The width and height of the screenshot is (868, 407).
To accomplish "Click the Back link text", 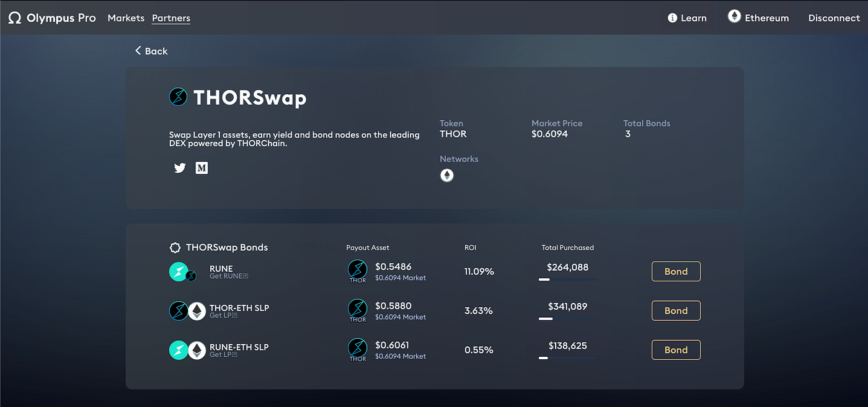I will pyautogui.click(x=156, y=51).
